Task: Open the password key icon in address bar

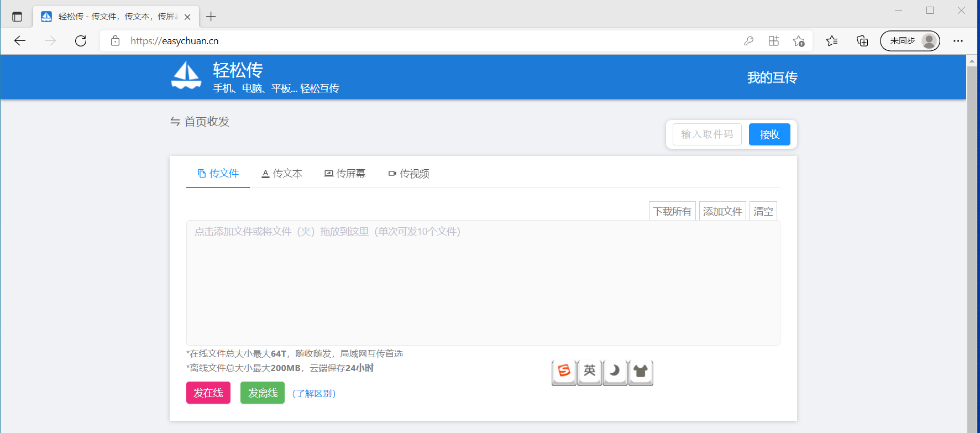Action: coord(748,41)
